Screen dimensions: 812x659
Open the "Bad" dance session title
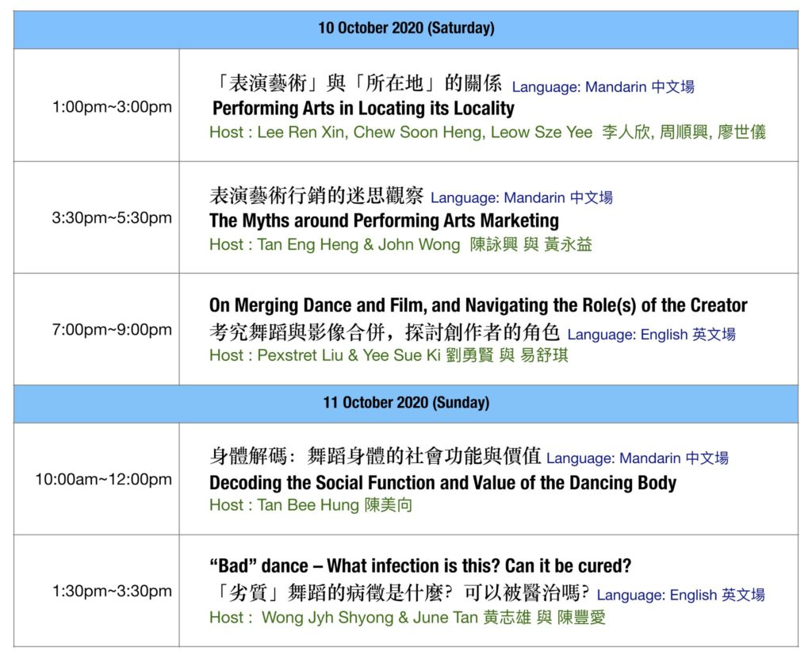[420, 565]
